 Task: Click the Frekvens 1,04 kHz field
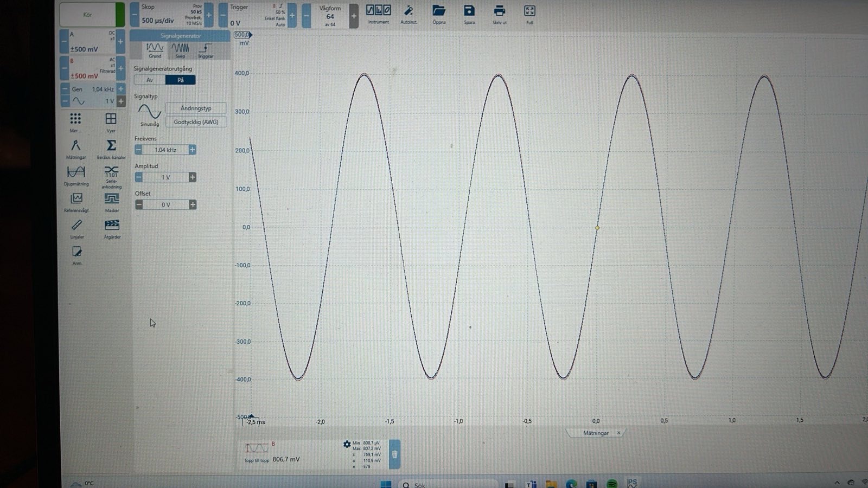click(165, 150)
